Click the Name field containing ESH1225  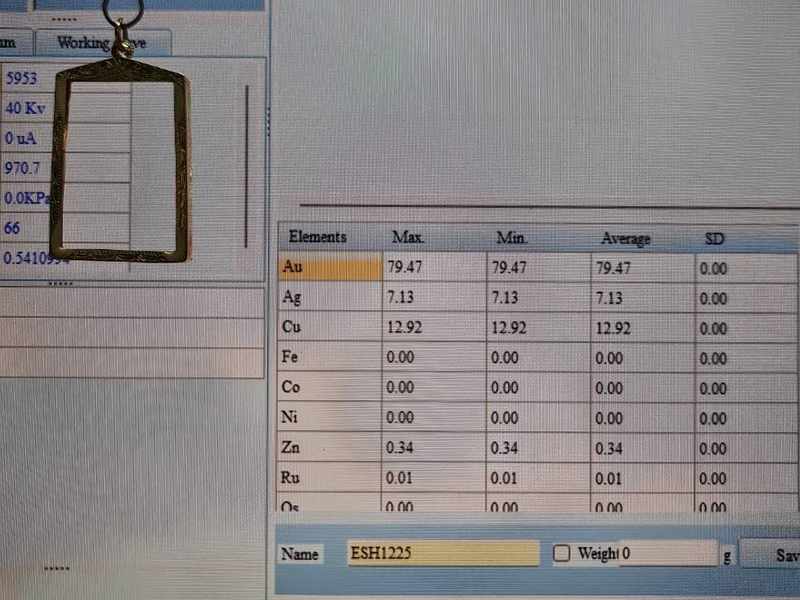pyautogui.click(x=442, y=553)
